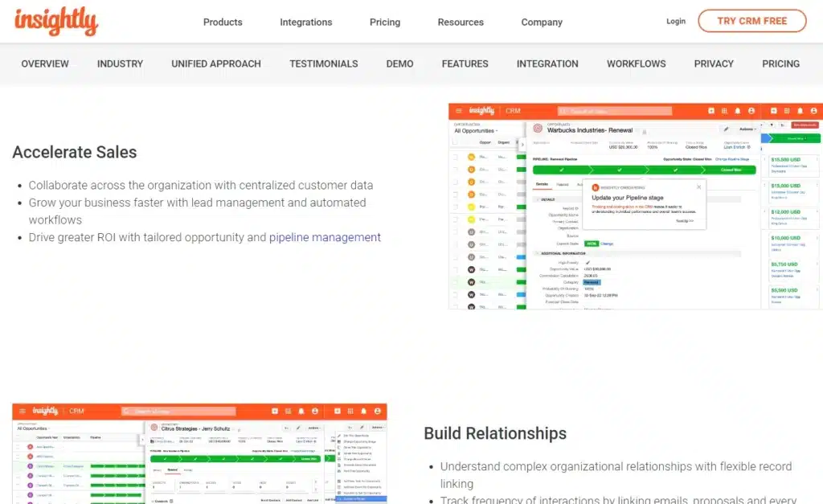Open the Integrations menu item
This screenshot has height=504, width=823.
coord(306,22)
